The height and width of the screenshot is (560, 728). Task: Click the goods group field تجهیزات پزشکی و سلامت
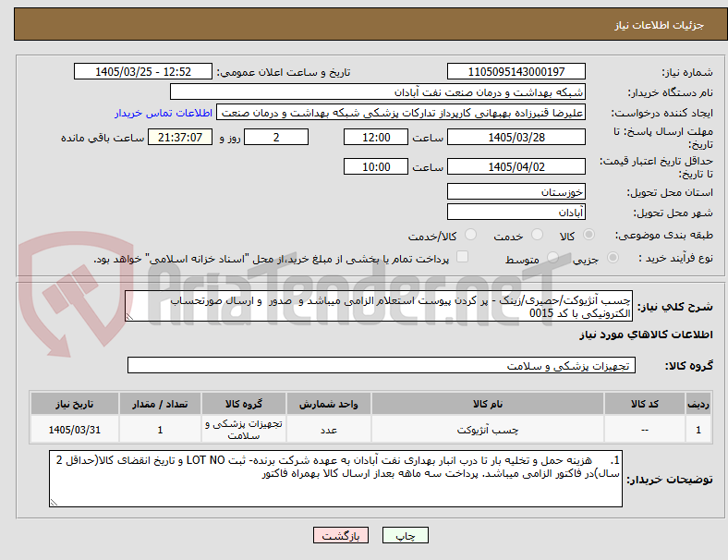tap(382, 365)
